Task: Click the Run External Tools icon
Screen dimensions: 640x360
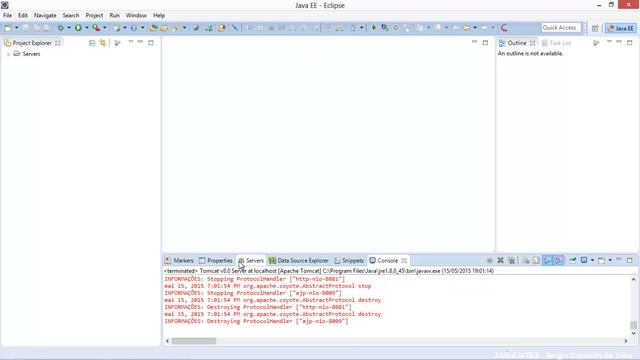Action: tap(96, 28)
